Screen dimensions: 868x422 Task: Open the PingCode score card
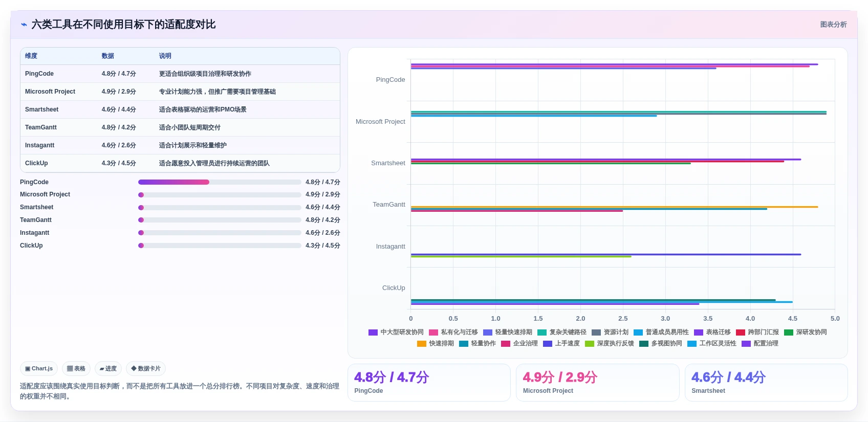[x=429, y=383]
